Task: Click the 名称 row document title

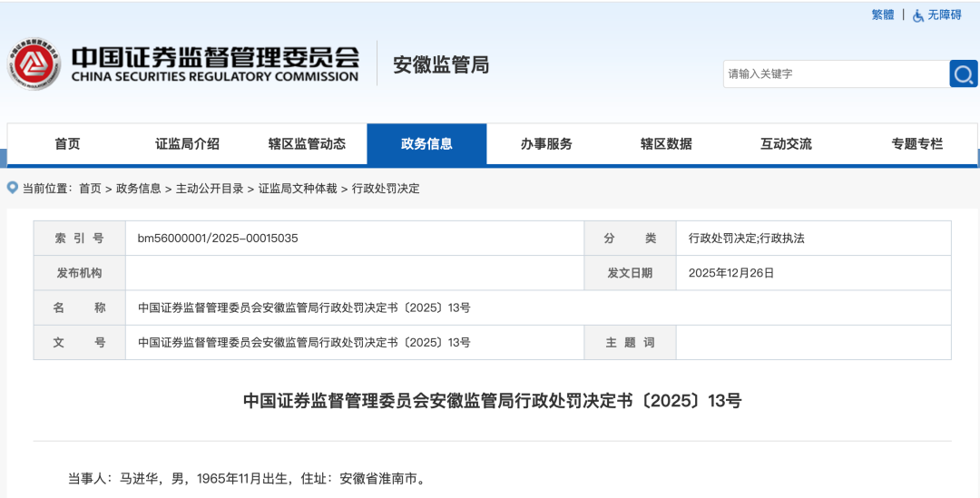Action: [x=304, y=308]
